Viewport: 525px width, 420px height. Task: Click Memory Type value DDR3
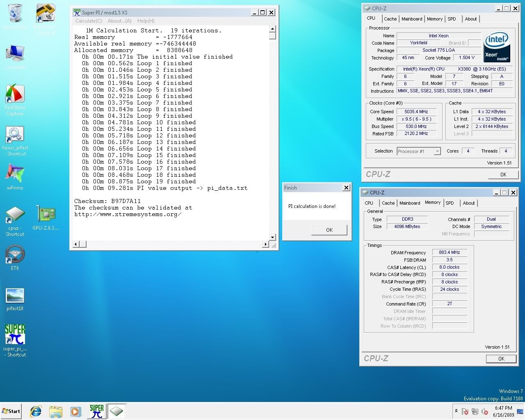pyautogui.click(x=408, y=219)
